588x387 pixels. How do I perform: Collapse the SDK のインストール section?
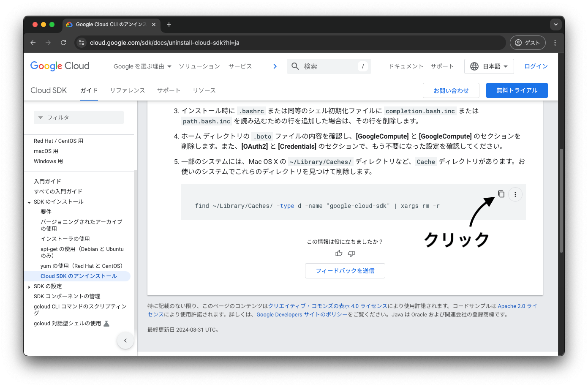point(29,202)
